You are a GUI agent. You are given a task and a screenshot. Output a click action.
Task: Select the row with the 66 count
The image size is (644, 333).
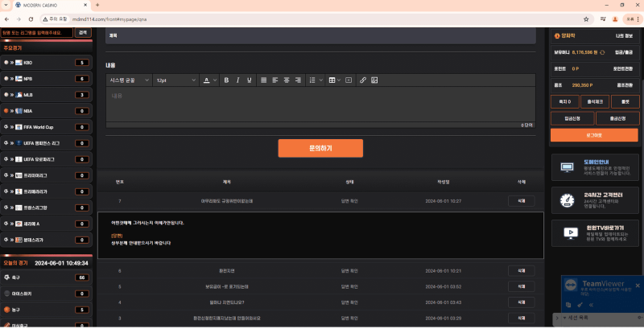tap(47, 277)
